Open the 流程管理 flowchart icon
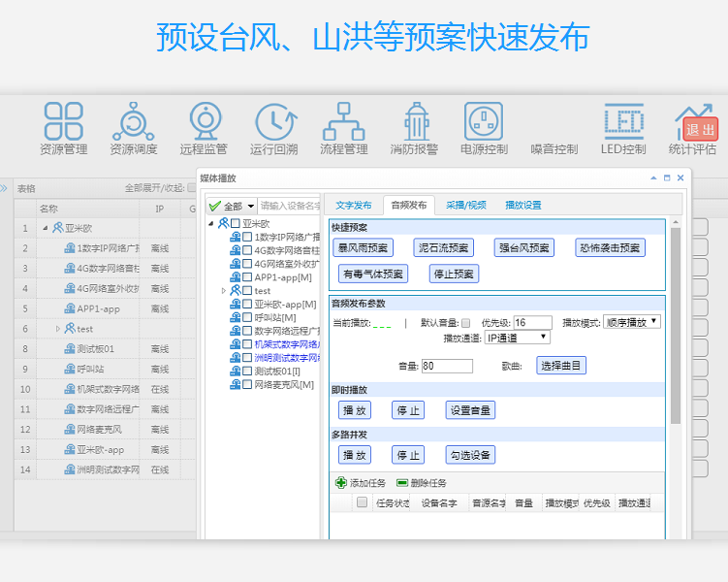 [343, 121]
